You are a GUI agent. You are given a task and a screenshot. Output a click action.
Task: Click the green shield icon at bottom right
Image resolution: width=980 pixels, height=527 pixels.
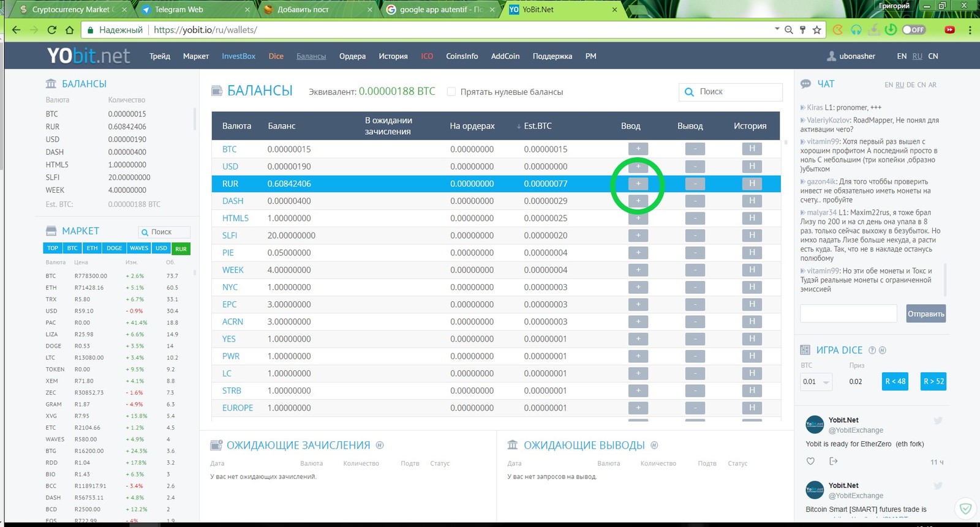pyautogui.click(x=966, y=508)
